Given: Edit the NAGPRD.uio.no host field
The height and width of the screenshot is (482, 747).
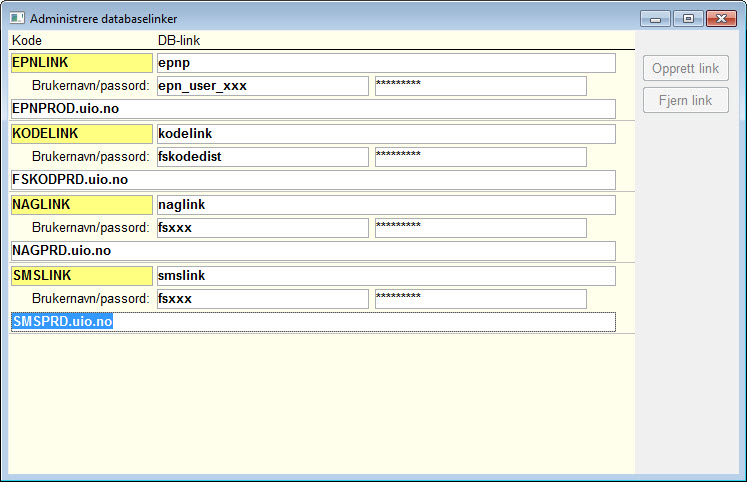Looking at the screenshot, I should click(x=313, y=251).
